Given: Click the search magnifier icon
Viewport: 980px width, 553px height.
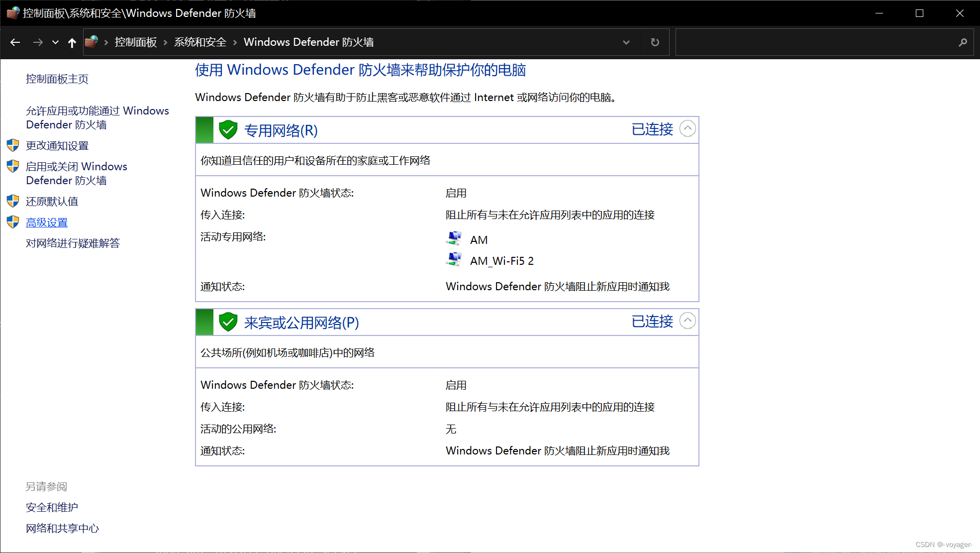Looking at the screenshot, I should click(963, 42).
